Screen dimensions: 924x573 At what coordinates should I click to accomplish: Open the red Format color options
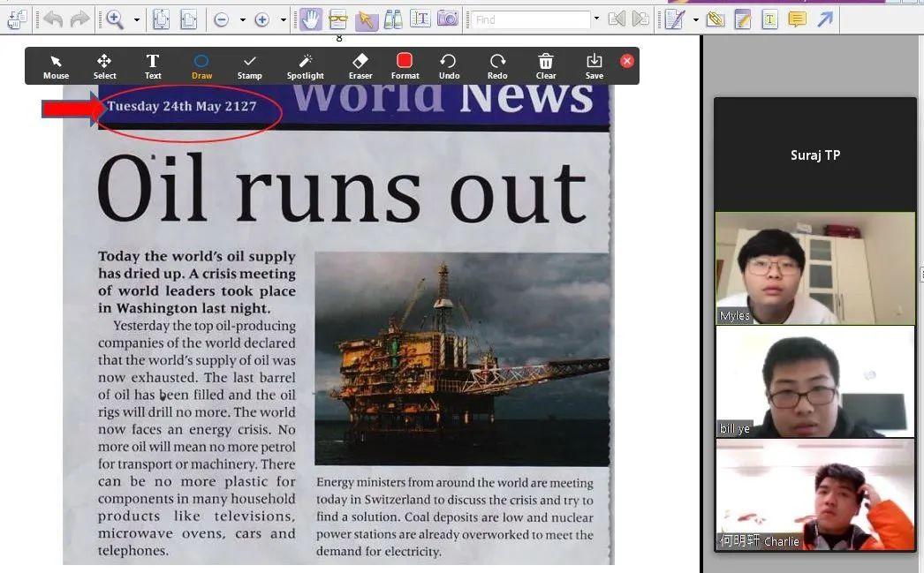point(405,66)
